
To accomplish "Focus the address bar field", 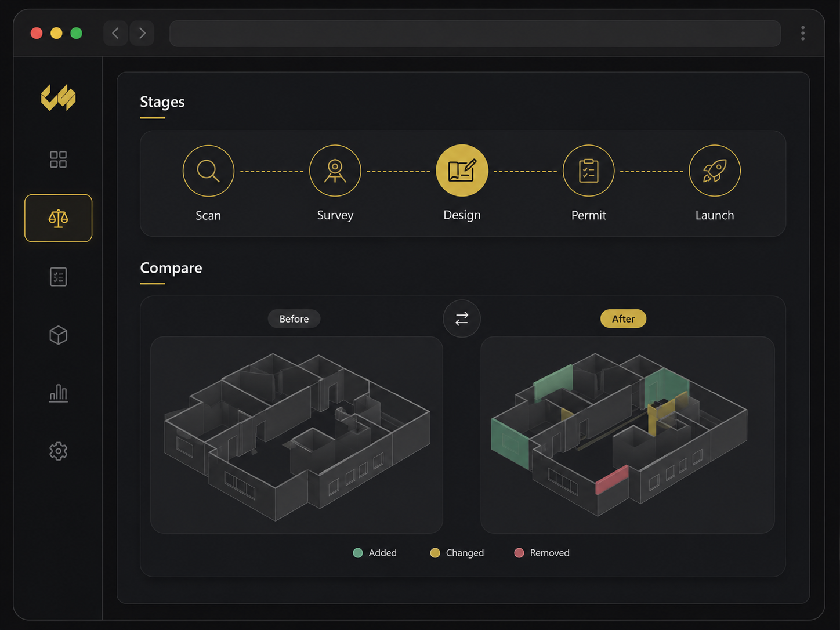I will coord(475,33).
